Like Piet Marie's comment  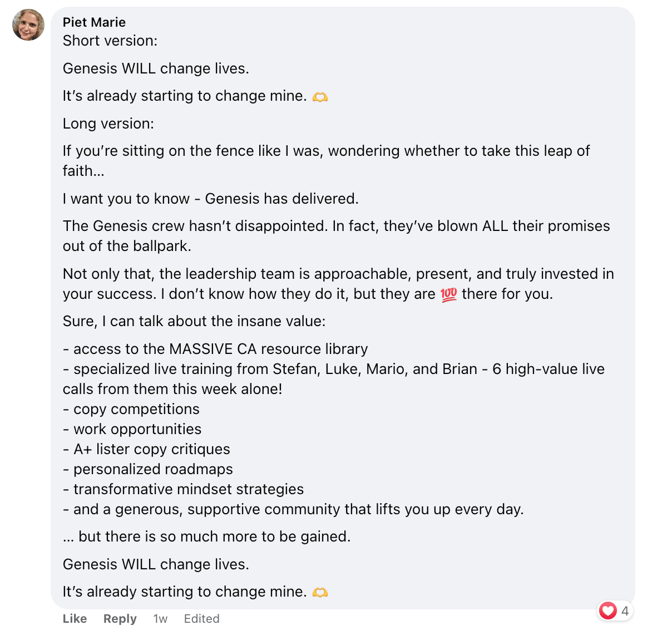[x=75, y=618]
